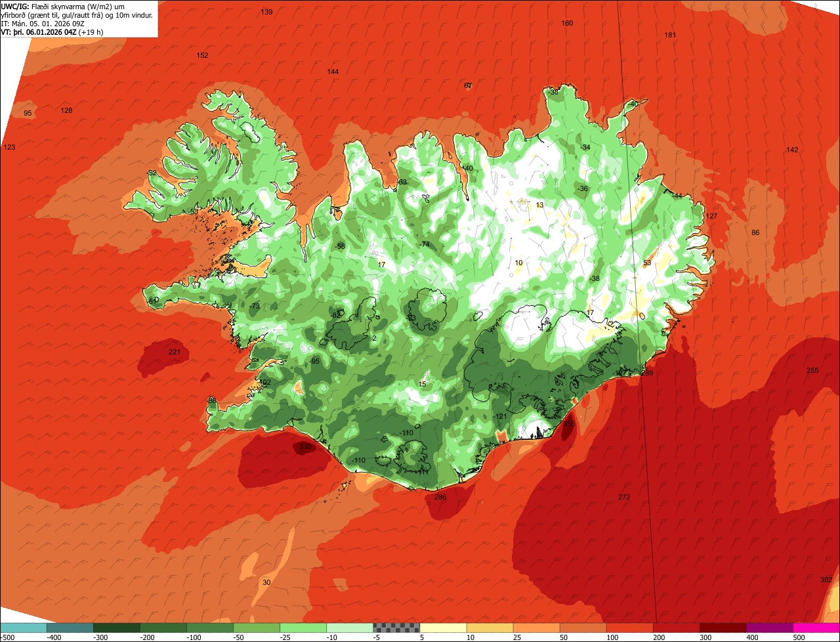Click the light teal legend swatch labeled -500
Screen dimensions: 840x642
point(23,628)
